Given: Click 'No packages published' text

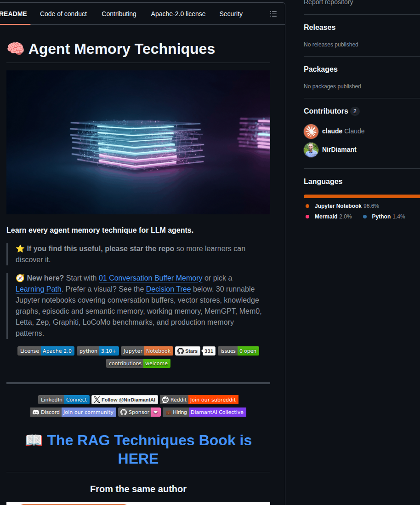Looking at the screenshot, I should pos(332,86).
